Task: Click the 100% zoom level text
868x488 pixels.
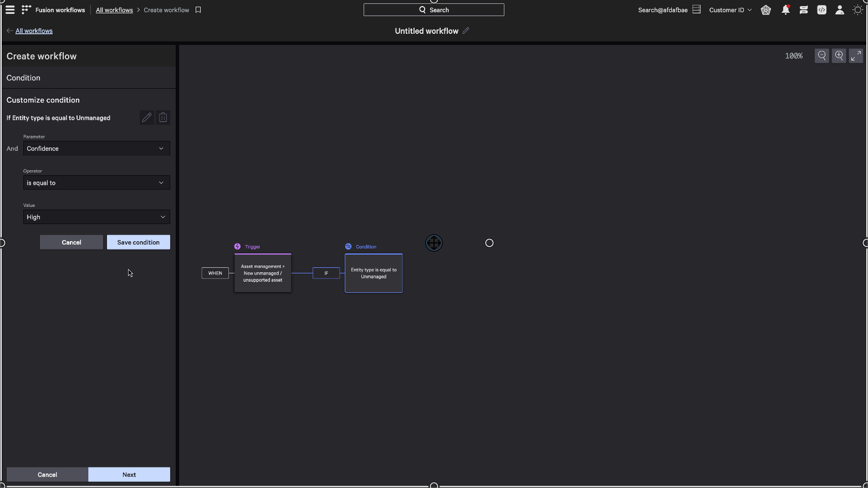Action: (x=794, y=56)
